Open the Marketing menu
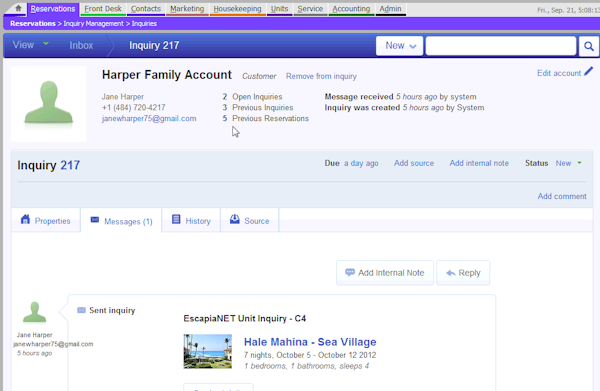Screen dimensions: 600x391 187,9
